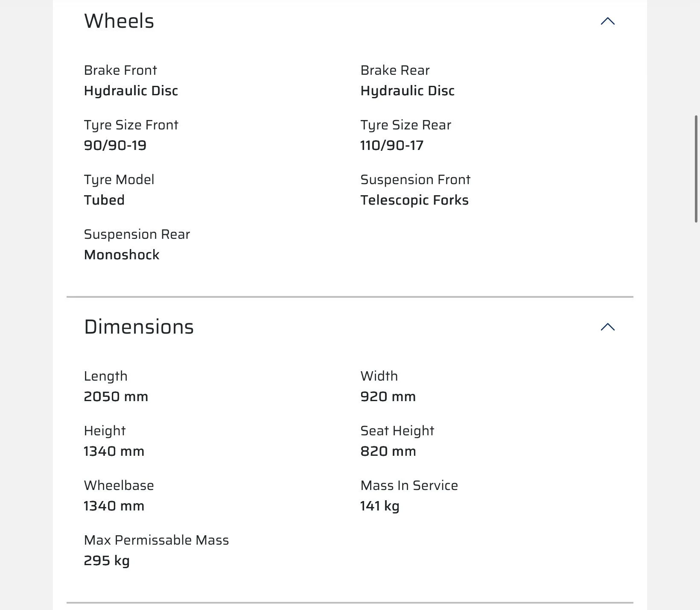This screenshot has height=610, width=700.
Task: Click the Max Permissable Mass label
Action: pos(156,540)
